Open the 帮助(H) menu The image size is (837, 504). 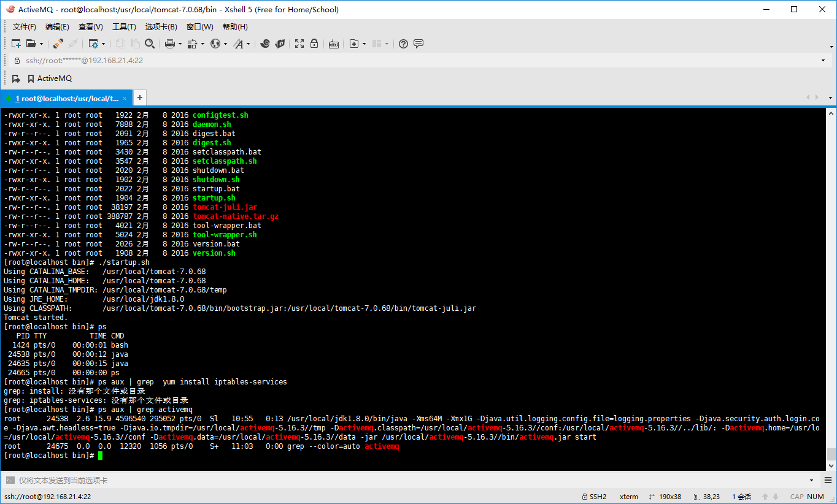coord(235,27)
